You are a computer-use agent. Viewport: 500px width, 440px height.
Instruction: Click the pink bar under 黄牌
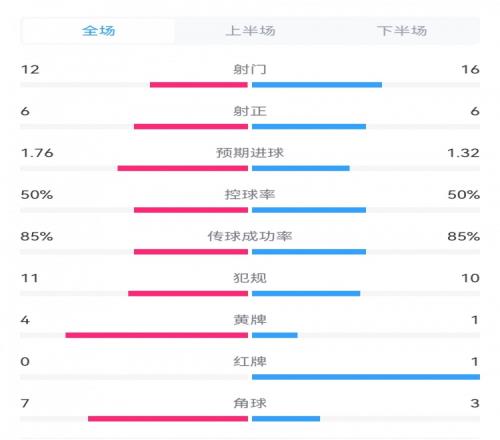(x=157, y=335)
